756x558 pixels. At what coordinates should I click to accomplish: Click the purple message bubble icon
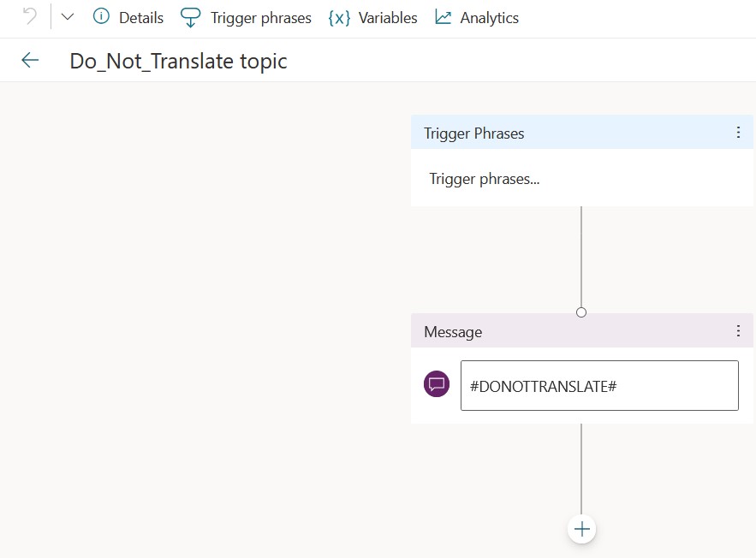point(437,384)
